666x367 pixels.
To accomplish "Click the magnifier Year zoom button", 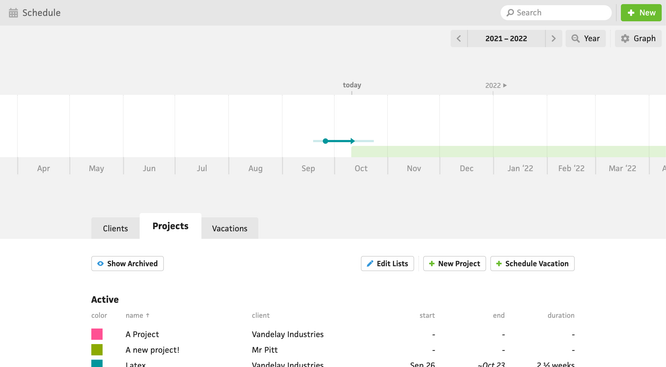I will pyautogui.click(x=585, y=39).
